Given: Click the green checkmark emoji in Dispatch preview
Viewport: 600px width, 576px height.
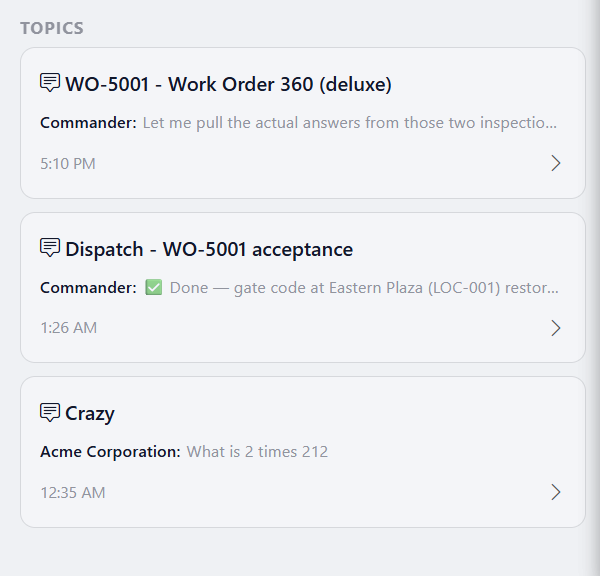Looking at the screenshot, I should click(x=154, y=287).
